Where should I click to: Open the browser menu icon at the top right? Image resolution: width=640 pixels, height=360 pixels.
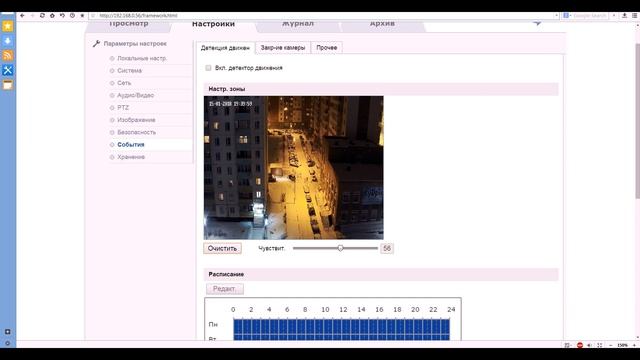(635, 16)
